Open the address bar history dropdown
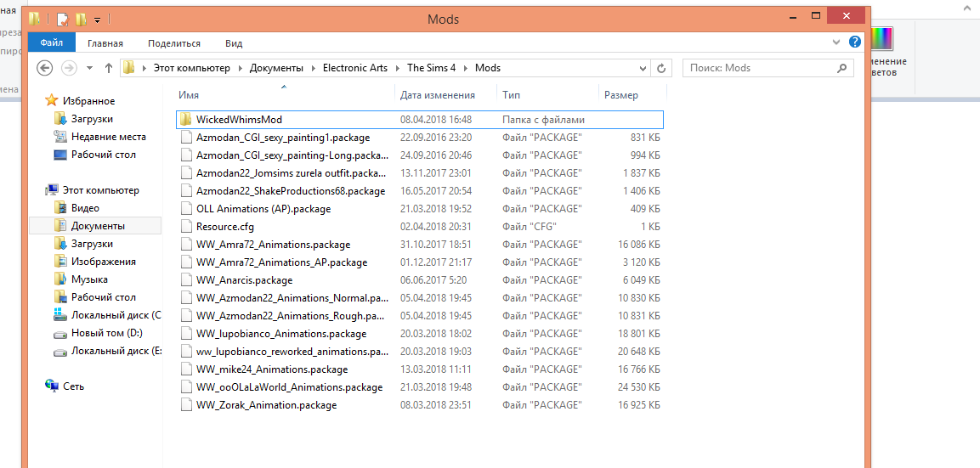Screen dimensions: 980x468 pos(643,68)
